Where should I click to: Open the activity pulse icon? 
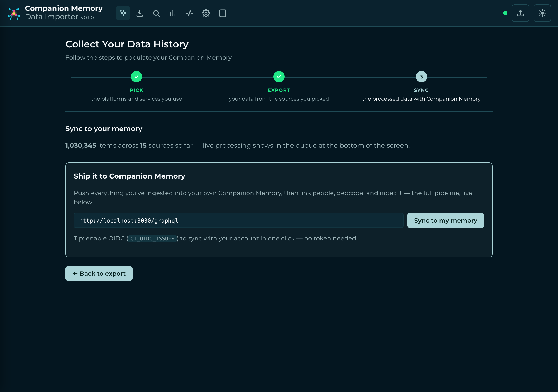189,13
